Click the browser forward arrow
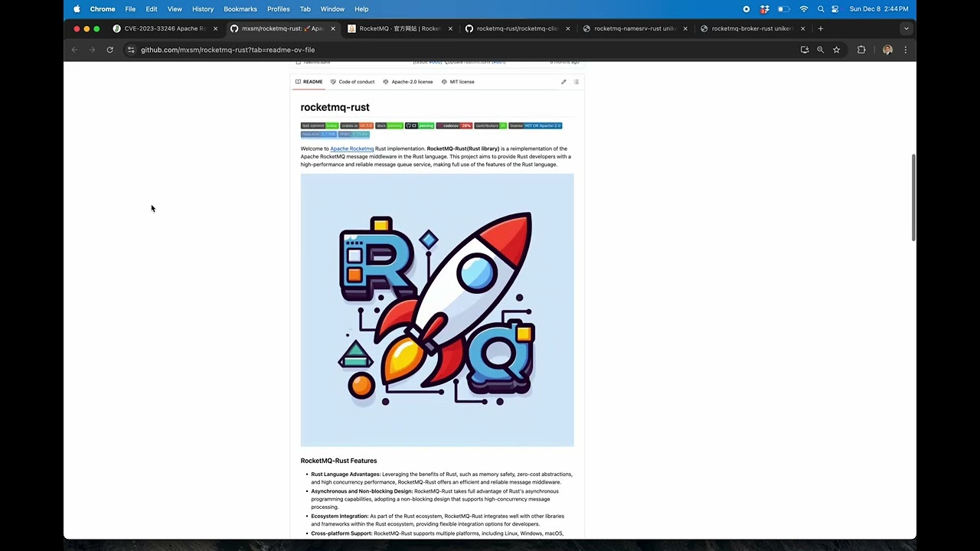980x551 pixels. tap(92, 50)
